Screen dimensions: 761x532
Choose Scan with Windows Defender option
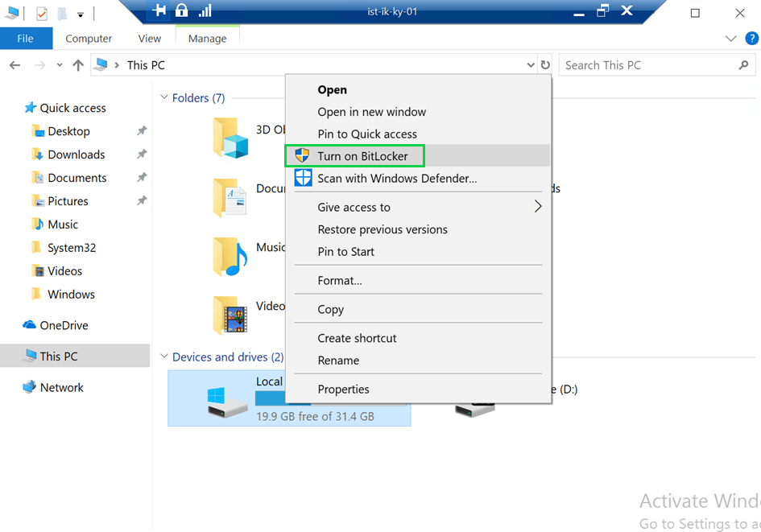pos(396,179)
